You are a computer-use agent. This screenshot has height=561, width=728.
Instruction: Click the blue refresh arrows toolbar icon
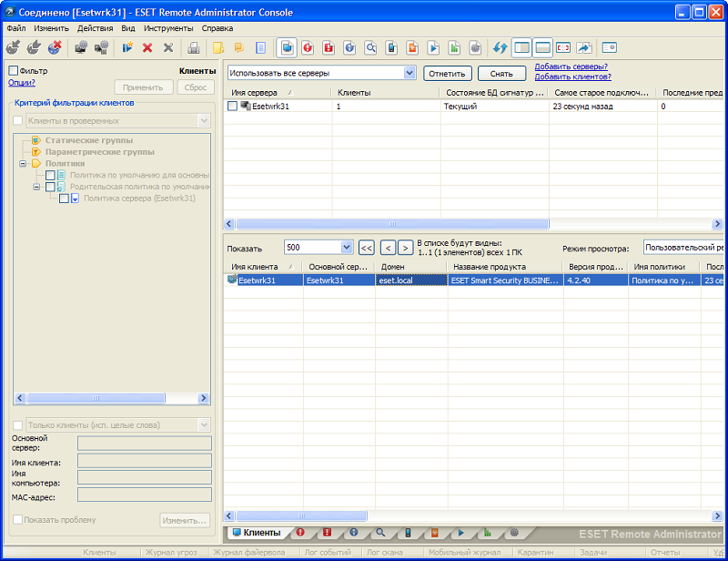click(500, 47)
